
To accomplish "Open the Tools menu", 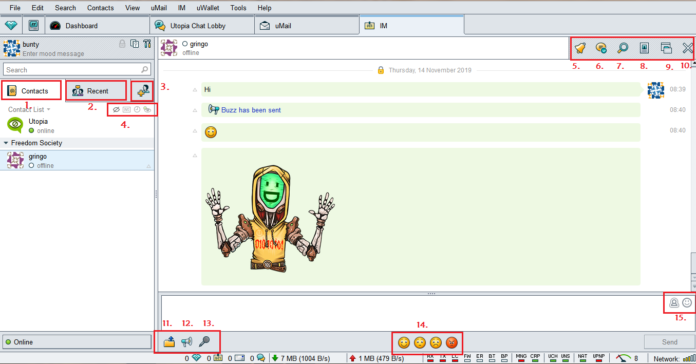I will pos(238,8).
